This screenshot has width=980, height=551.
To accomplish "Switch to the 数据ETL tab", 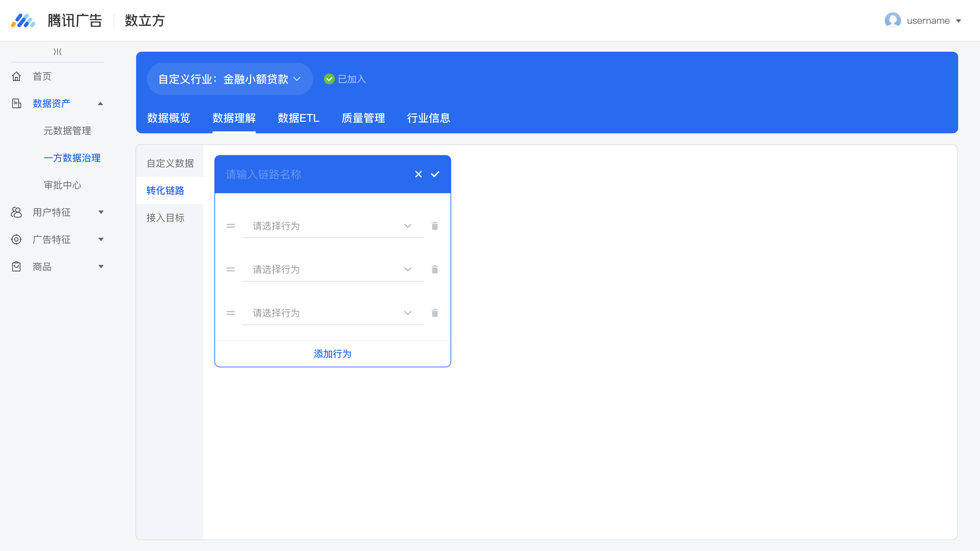I will 299,118.
